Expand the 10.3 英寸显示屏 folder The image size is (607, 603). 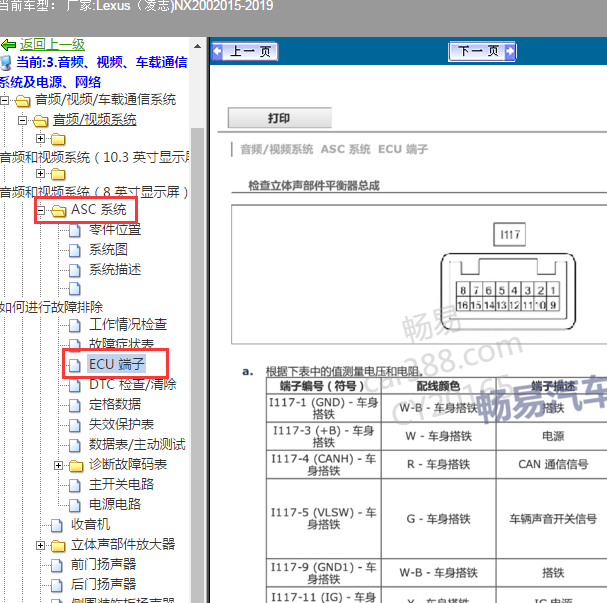click(40, 138)
